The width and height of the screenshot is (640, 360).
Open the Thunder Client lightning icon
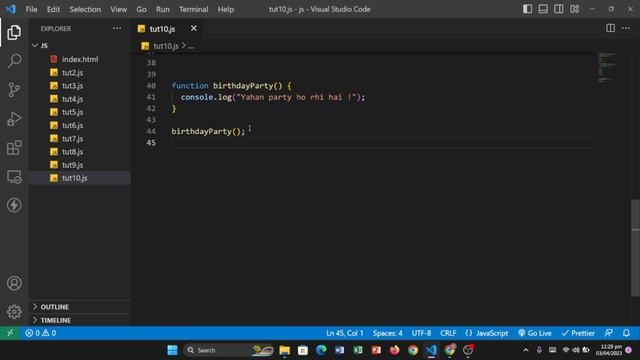click(x=14, y=205)
